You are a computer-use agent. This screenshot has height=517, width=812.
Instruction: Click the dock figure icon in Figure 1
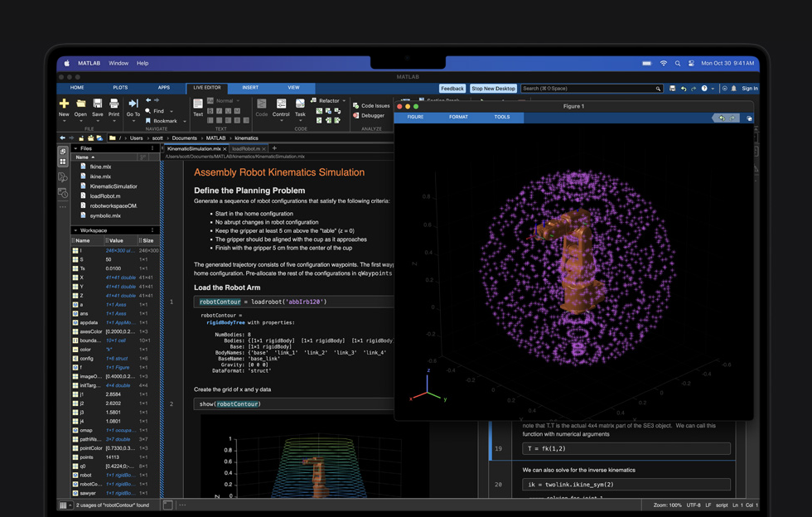749,118
